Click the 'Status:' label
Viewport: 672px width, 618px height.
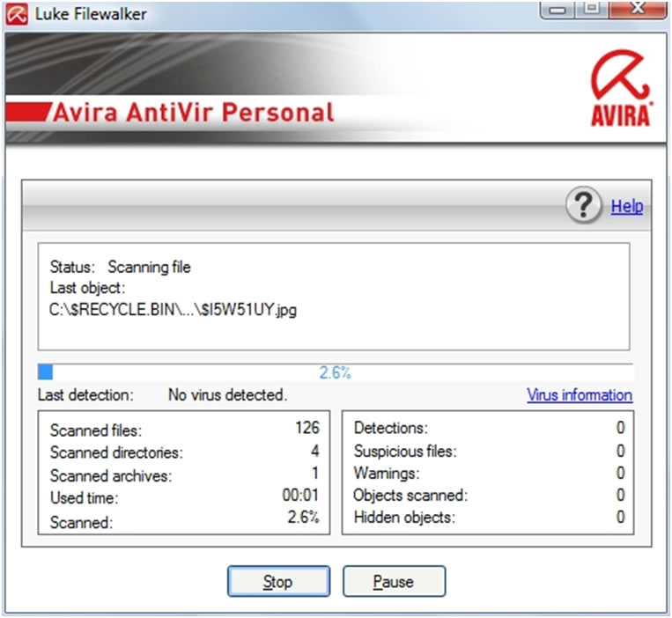[72, 267]
